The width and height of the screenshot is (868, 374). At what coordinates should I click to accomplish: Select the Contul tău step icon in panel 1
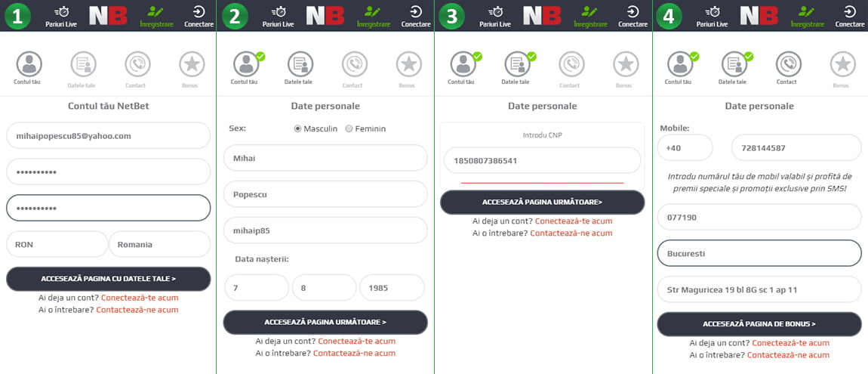pyautogui.click(x=29, y=64)
